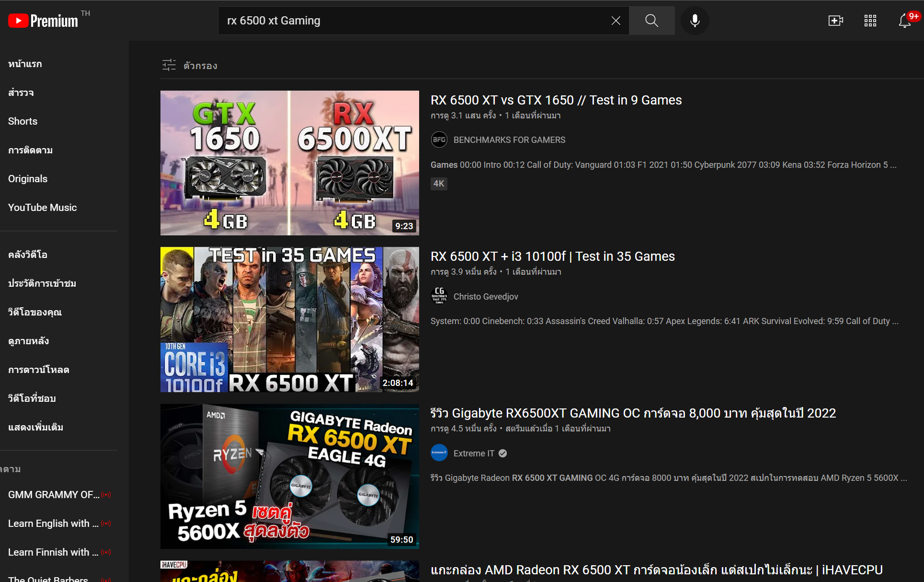924x582 pixels.
Task: Open title รีวิว Gigabyte RX6500XT GAMING OC
Action: 632,413
